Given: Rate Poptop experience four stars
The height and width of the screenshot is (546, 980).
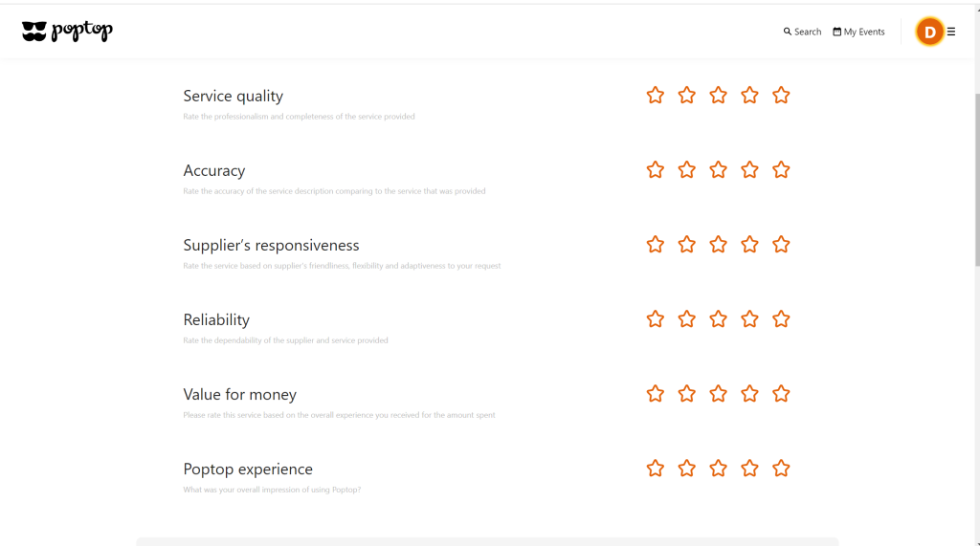Looking at the screenshot, I should (749, 468).
